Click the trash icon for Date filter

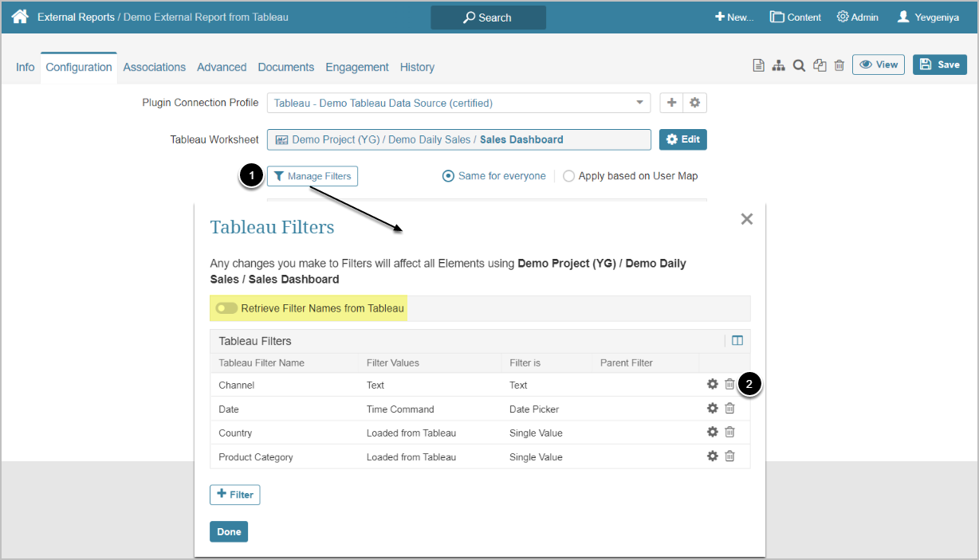pos(729,409)
